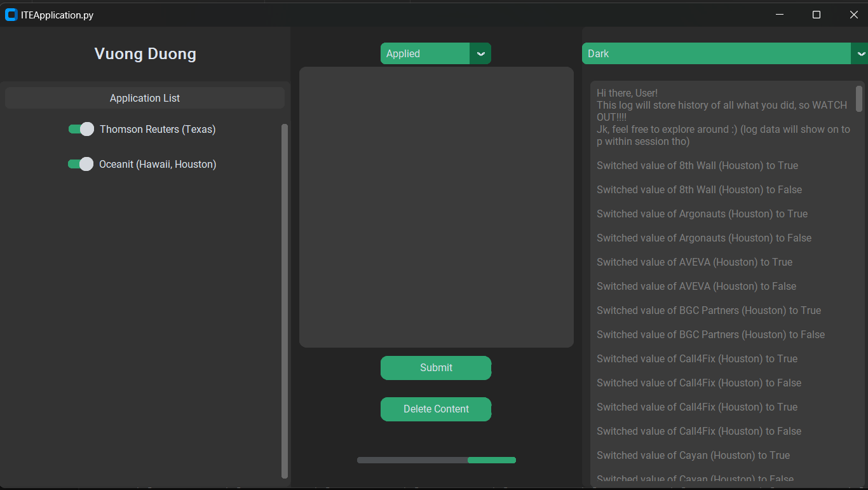This screenshot has height=490, width=868.
Task: Select the 'BGC Partners (Houston) to True' entry
Action: tap(709, 310)
